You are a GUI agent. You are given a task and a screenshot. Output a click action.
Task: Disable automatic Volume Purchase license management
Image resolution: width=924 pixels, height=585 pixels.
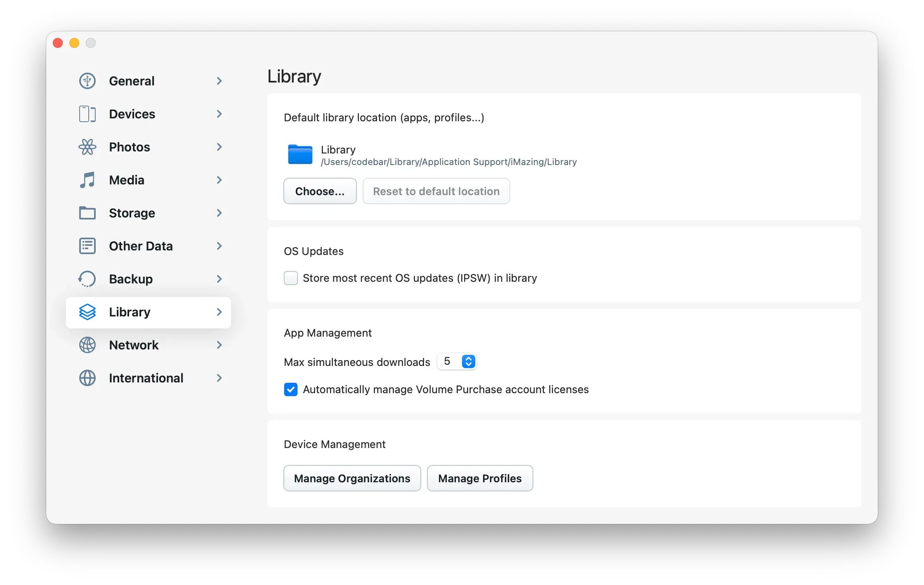pyautogui.click(x=291, y=389)
